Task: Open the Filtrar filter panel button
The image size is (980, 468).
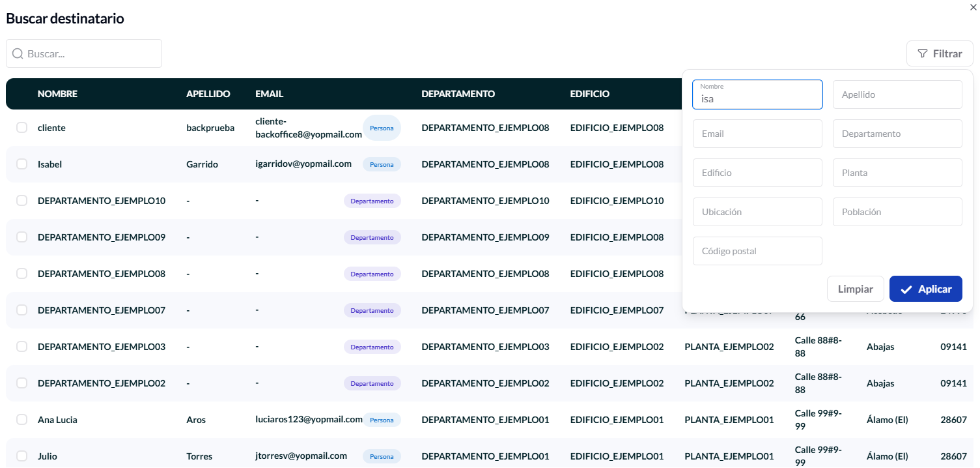Action: tap(940, 53)
